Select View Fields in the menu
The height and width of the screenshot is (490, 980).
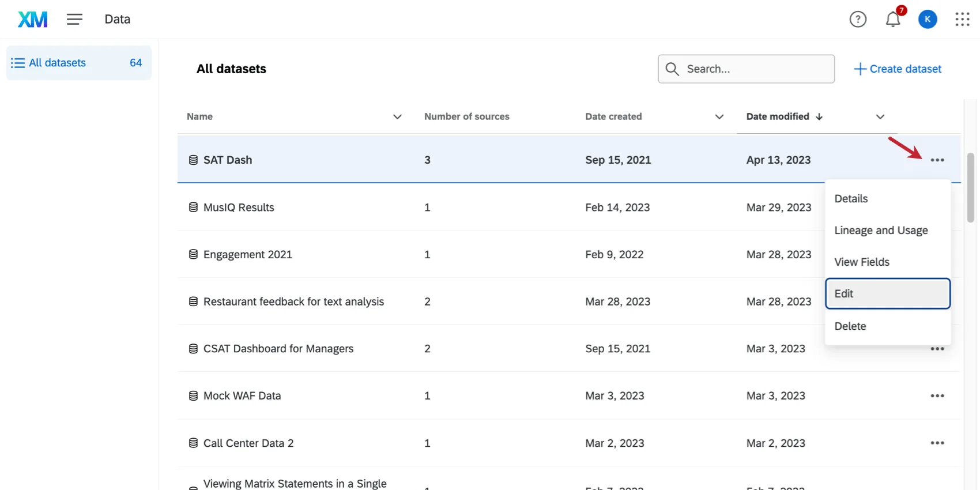(x=862, y=262)
